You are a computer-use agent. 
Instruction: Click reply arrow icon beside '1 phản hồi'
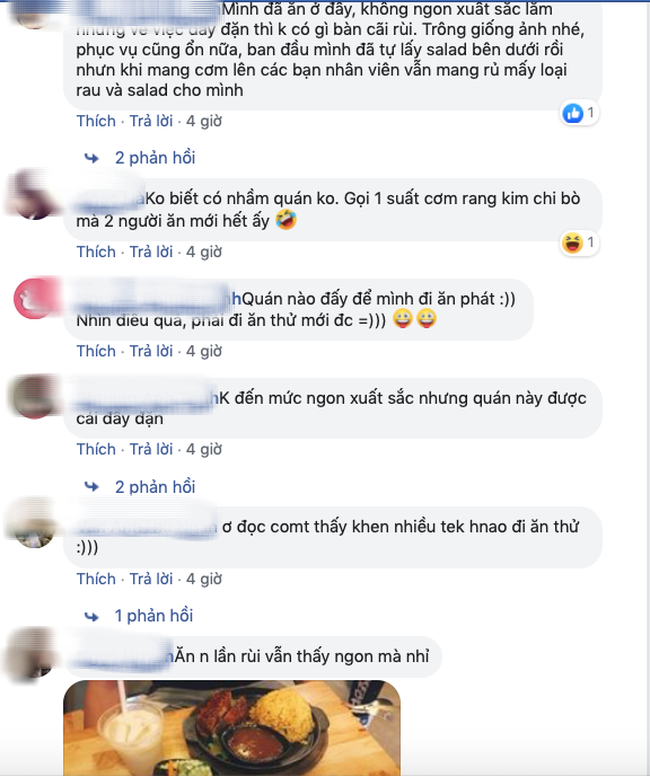[x=92, y=617]
